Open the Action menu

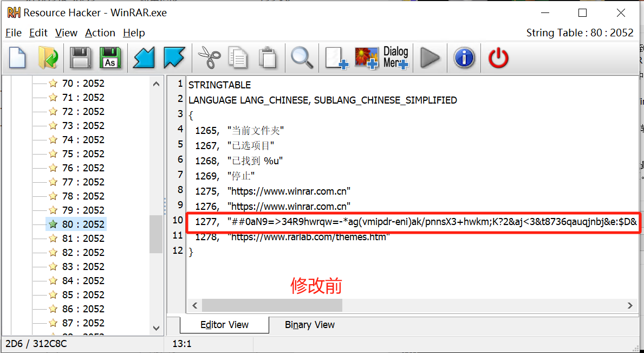[100, 33]
